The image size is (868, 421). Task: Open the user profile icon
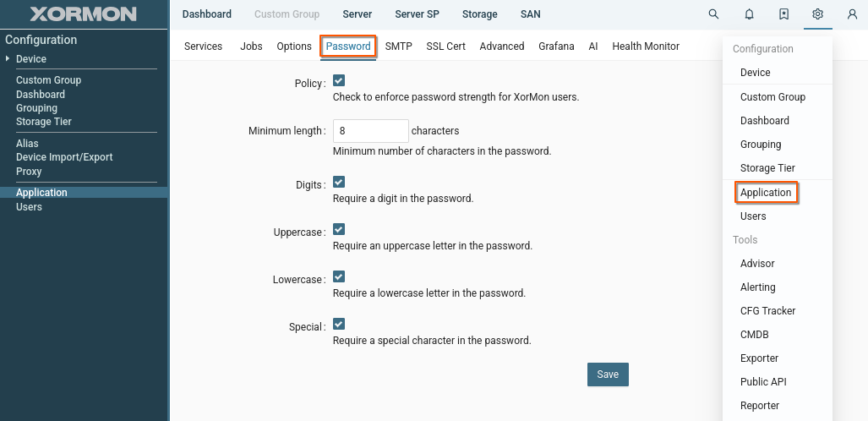(852, 14)
